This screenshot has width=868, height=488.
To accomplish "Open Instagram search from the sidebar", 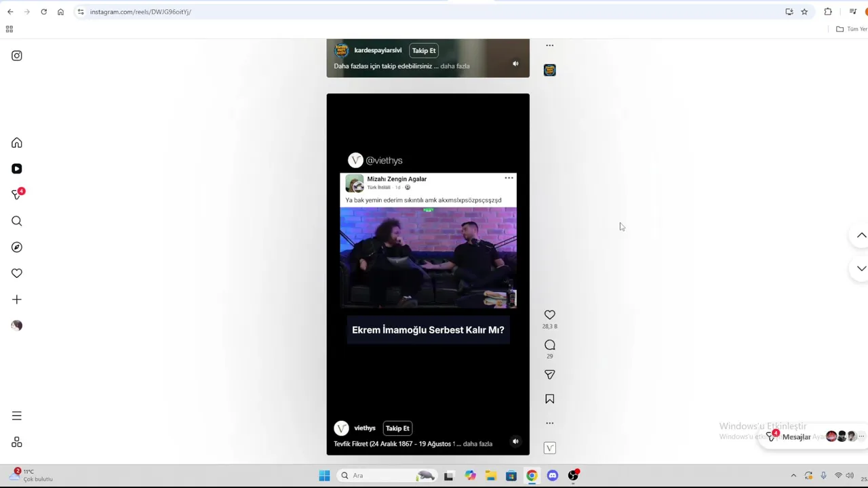I will pos(17,221).
